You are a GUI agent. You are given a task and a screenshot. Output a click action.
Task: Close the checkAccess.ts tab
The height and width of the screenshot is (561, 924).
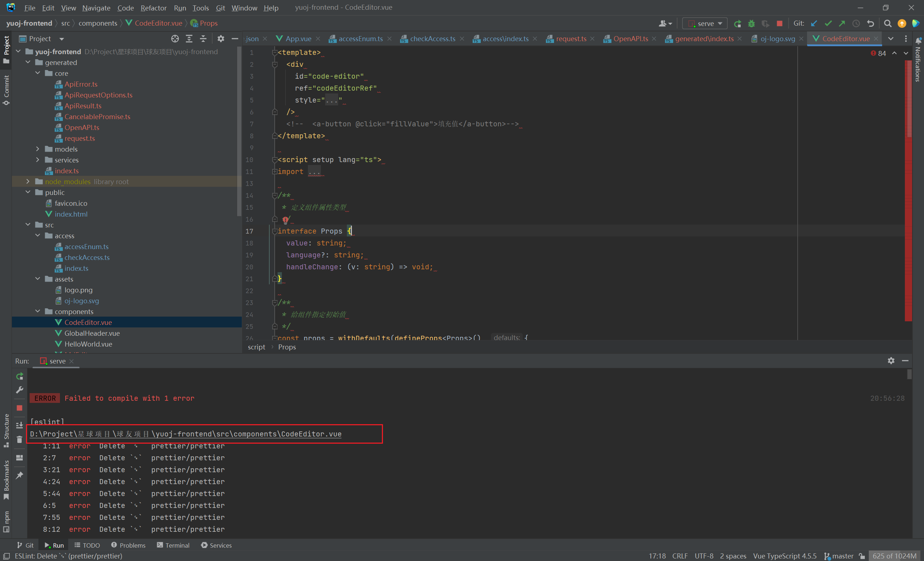pos(462,39)
